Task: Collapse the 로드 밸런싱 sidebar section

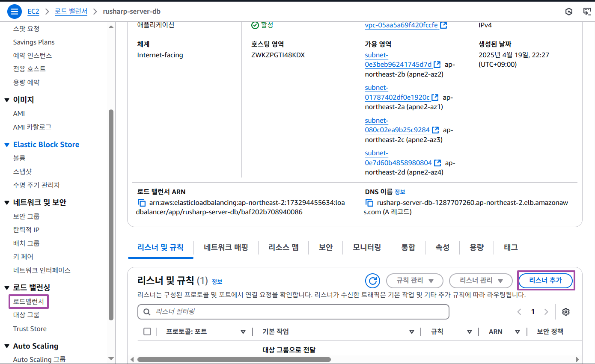Action: pos(7,287)
